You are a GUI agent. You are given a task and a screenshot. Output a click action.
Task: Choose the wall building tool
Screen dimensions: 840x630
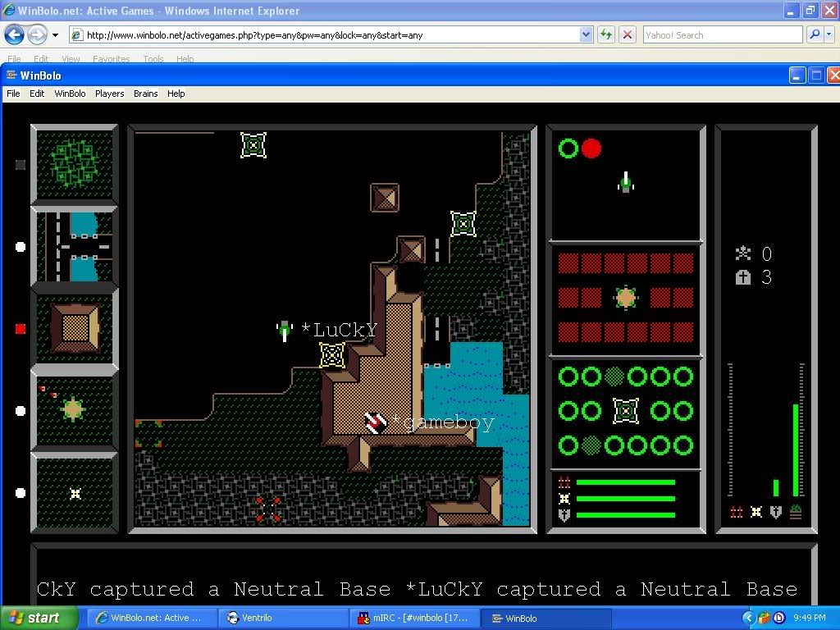pos(75,327)
